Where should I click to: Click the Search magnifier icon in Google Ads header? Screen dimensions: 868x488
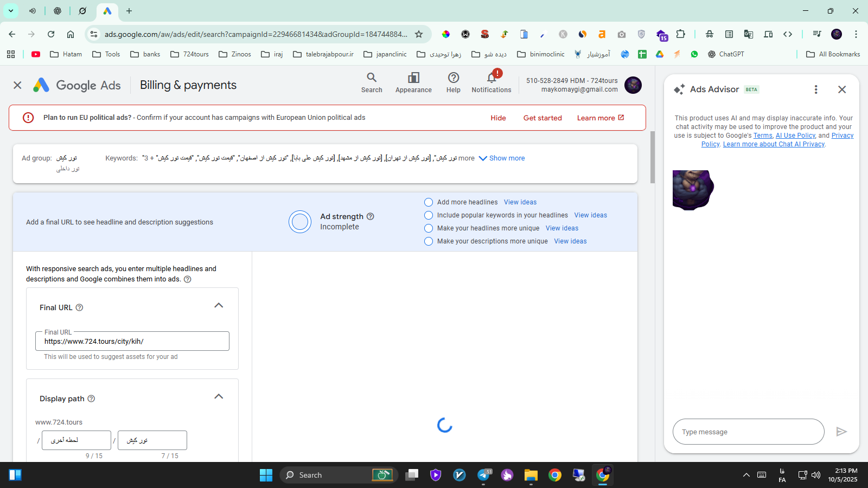[x=372, y=78]
